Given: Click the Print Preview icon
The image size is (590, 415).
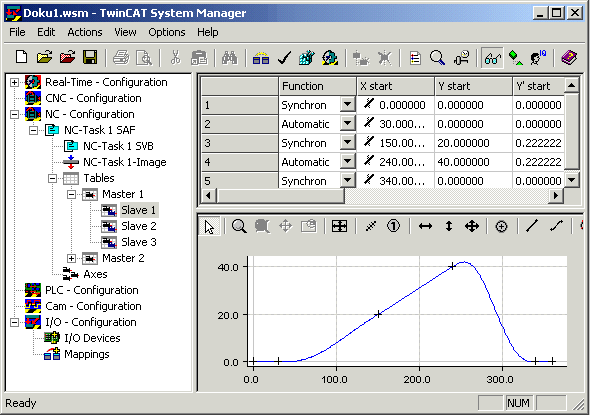Looking at the screenshot, I should 144,58.
